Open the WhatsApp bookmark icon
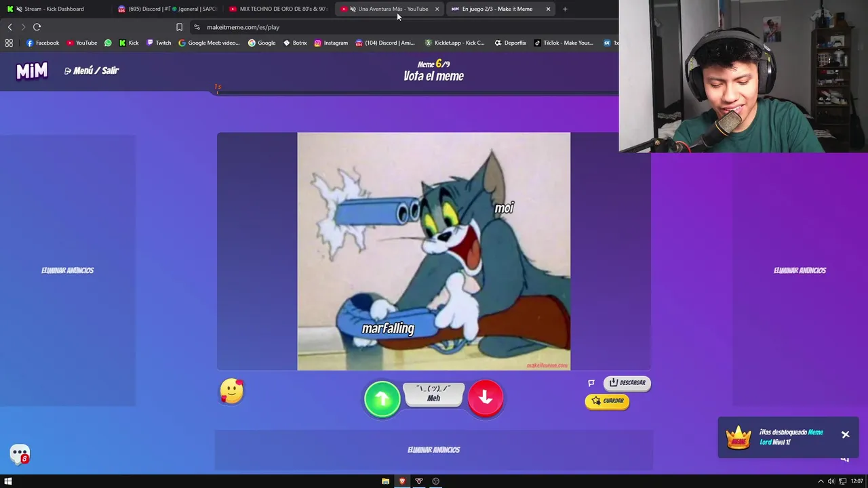Viewport: 868px width, 488px height. tap(108, 43)
